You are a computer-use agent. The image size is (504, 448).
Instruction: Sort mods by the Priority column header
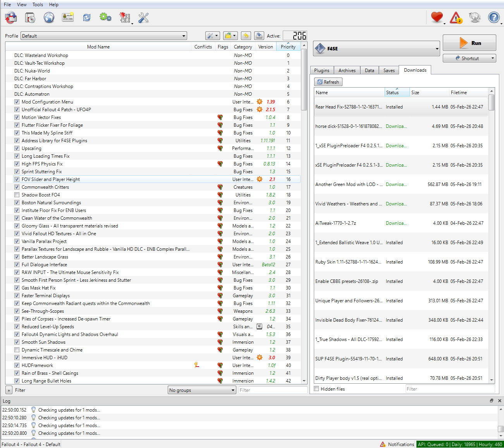pyautogui.click(x=288, y=47)
